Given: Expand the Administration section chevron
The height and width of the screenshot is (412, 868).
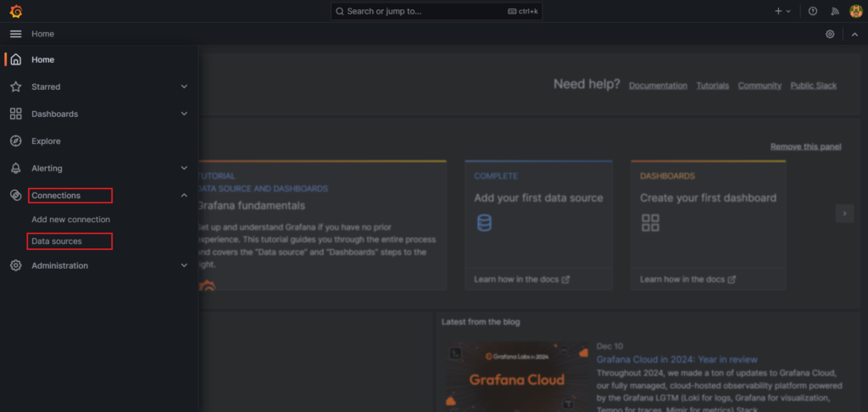Looking at the screenshot, I should [184, 265].
